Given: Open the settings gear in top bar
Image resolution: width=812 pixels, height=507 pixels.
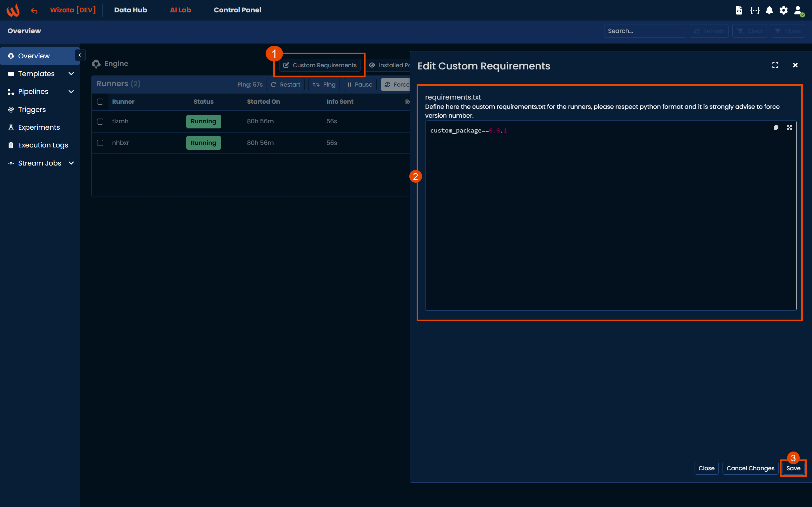Looking at the screenshot, I should point(783,10).
